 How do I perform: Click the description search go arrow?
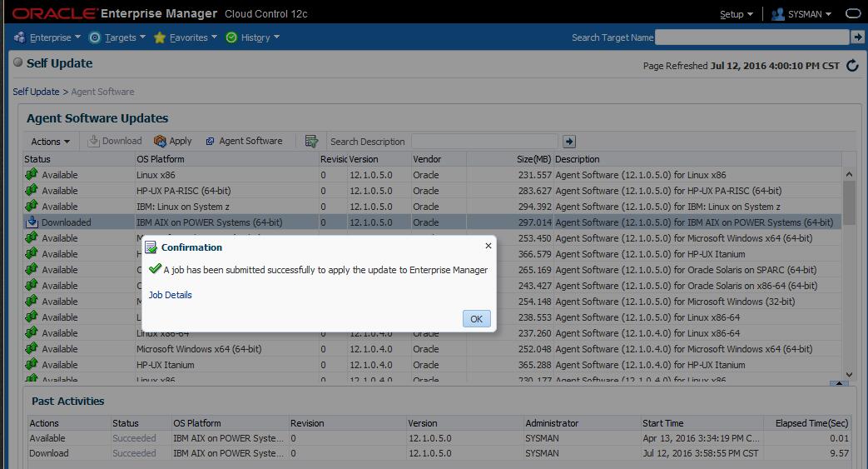[x=569, y=142]
